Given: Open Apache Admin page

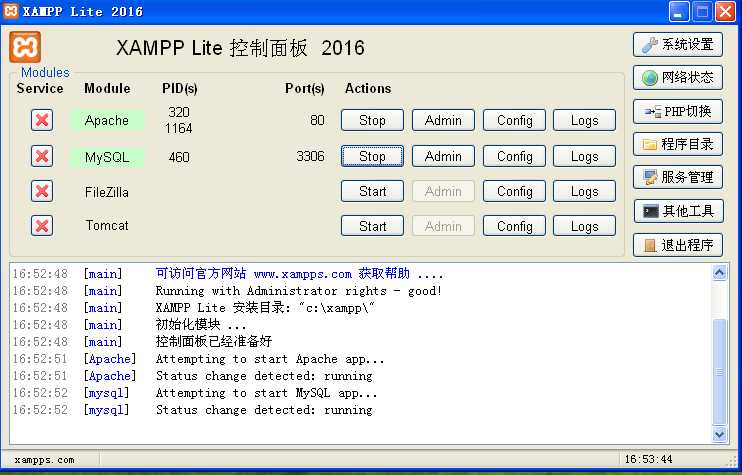Looking at the screenshot, I should 443,120.
